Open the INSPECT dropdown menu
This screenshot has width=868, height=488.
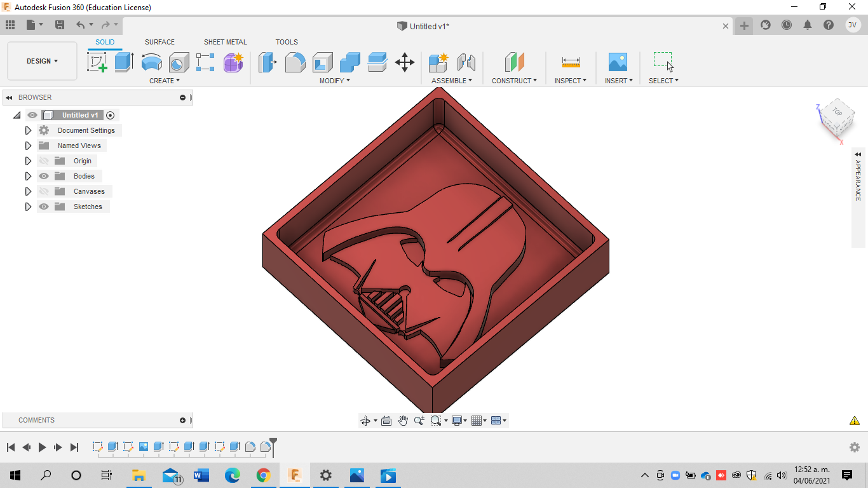pyautogui.click(x=570, y=81)
